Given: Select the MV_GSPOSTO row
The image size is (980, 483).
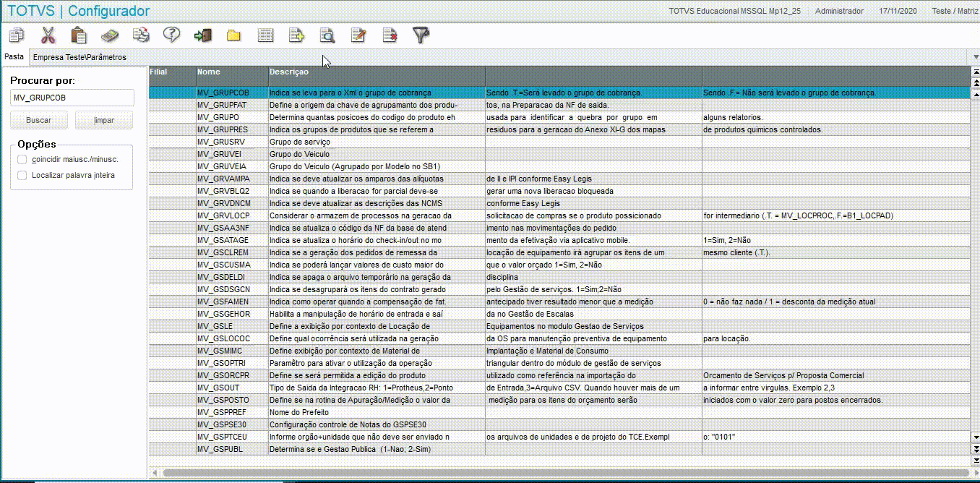Looking at the screenshot, I should (559, 400).
